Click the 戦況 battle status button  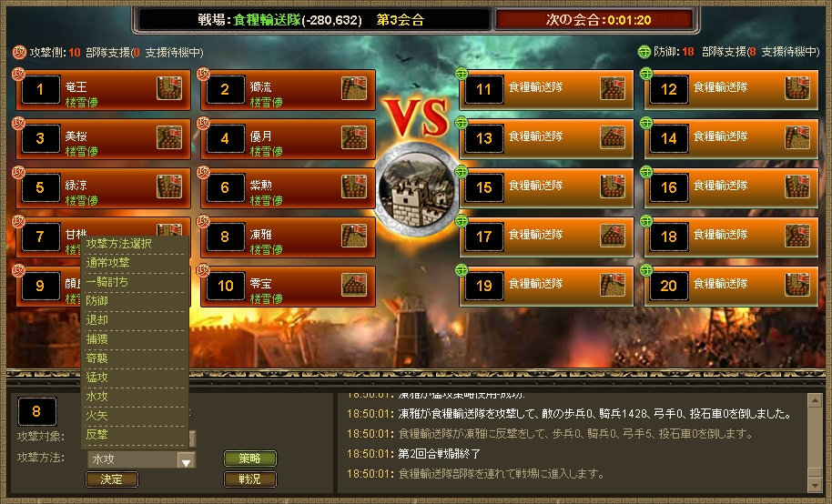pos(250,479)
